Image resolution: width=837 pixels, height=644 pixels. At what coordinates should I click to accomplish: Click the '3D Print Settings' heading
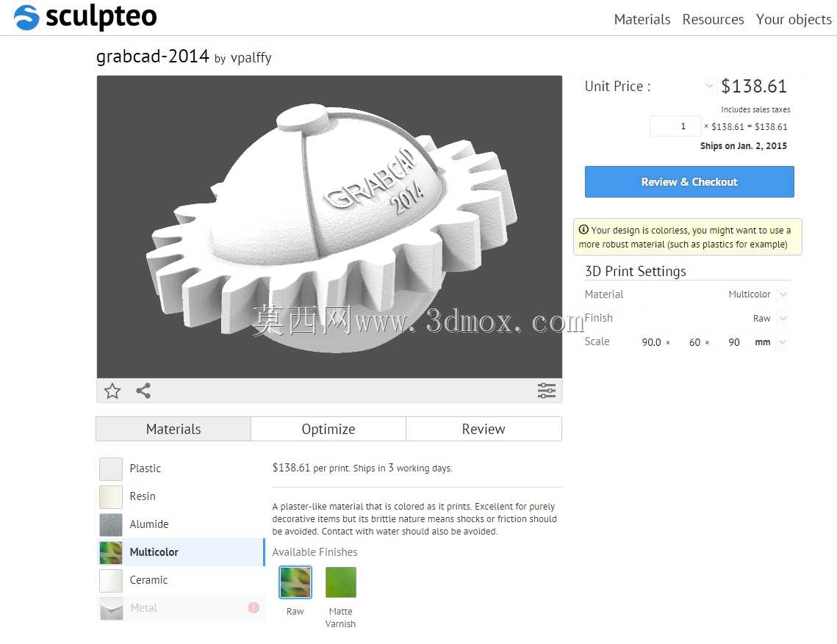635,271
